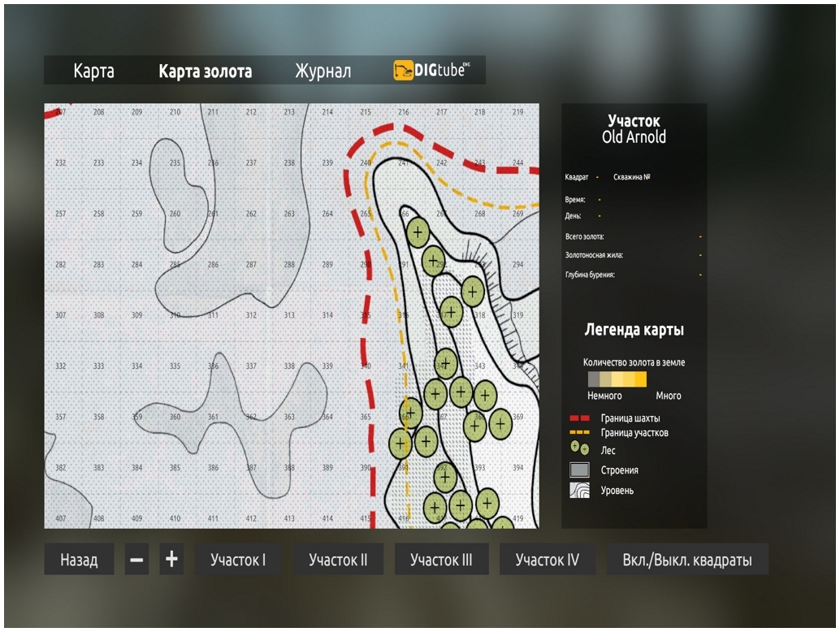
Task: Click the level contour legend icon
Action: pos(579,490)
